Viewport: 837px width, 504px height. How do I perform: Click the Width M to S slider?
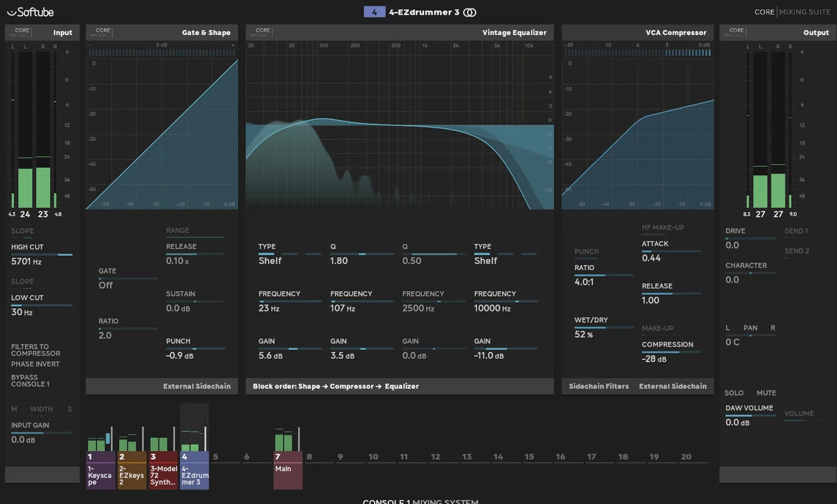(x=42, y=411)
